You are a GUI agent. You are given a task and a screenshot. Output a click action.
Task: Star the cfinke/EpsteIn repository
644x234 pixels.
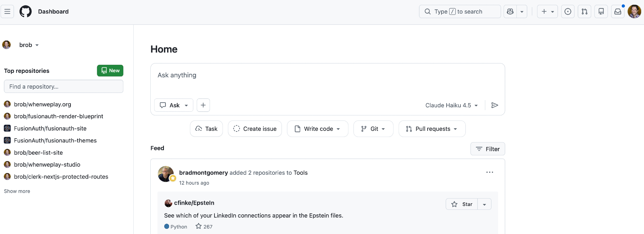[x=462, y=204]
